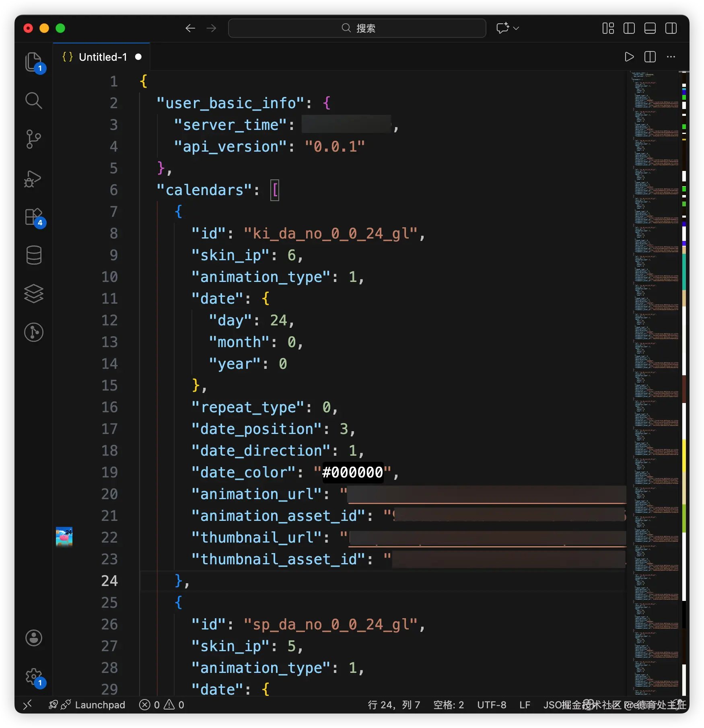Image resolution: width=704 pixels, height=728 pixels.
Task: Click the Run button in the editor toolbar
Action: point(629,57)
